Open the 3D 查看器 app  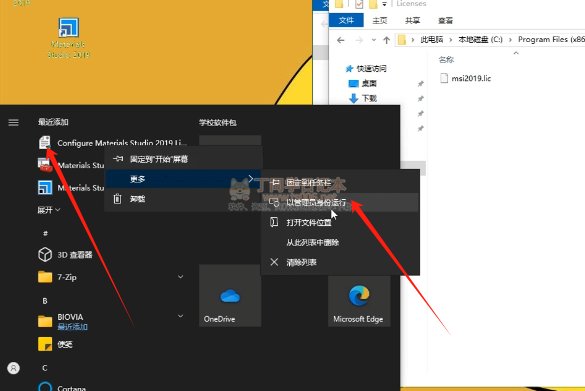pyautogui.click(x=65, y=255)
